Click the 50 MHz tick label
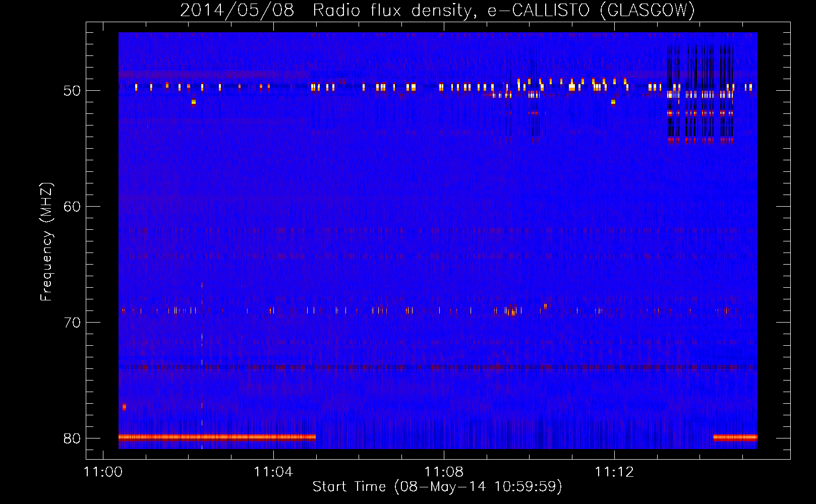This screenshot has width=816, height=504. coord(72,91)
